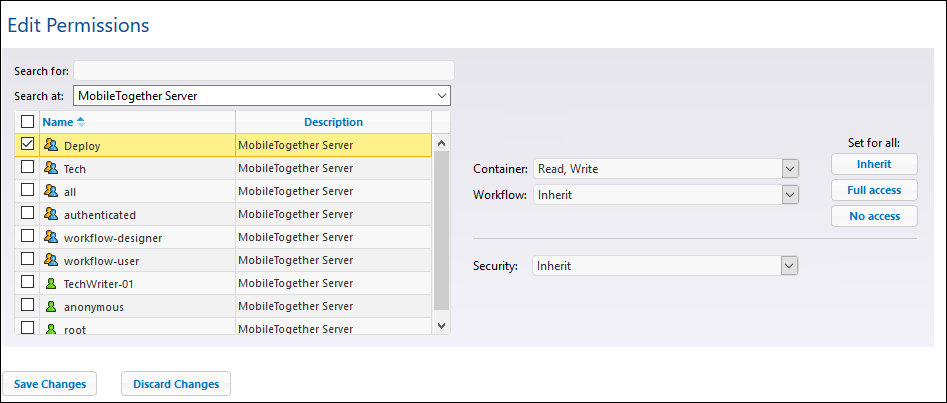This screenshot has width=947, height=403.
Task: Click the TechWriter-01 user icon
Action: point(50,283)
